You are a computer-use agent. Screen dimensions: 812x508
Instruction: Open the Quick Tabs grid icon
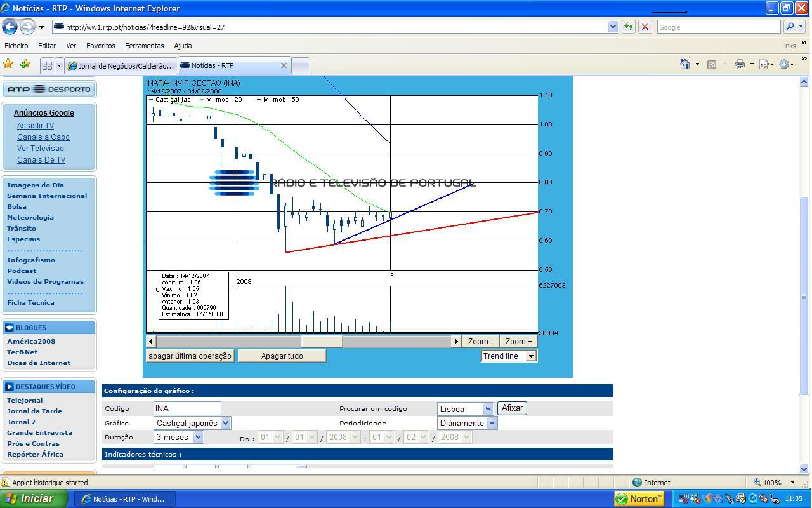tap(47, 65)
